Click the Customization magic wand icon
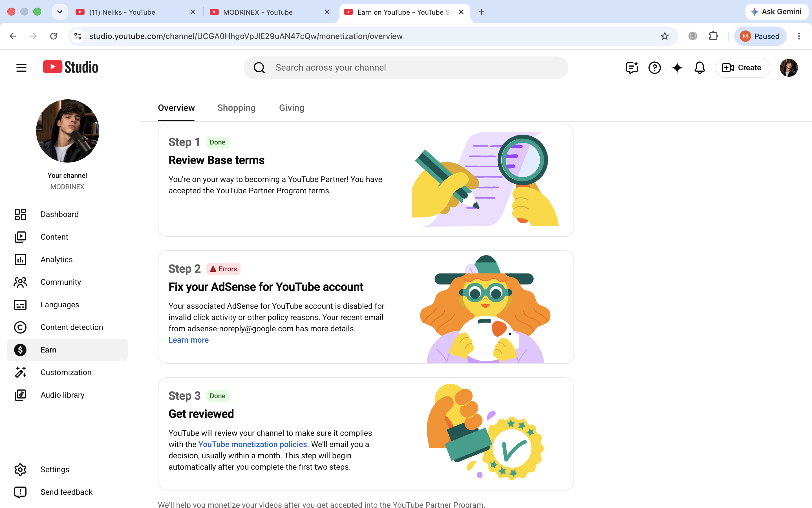 (x=20, y=372)
